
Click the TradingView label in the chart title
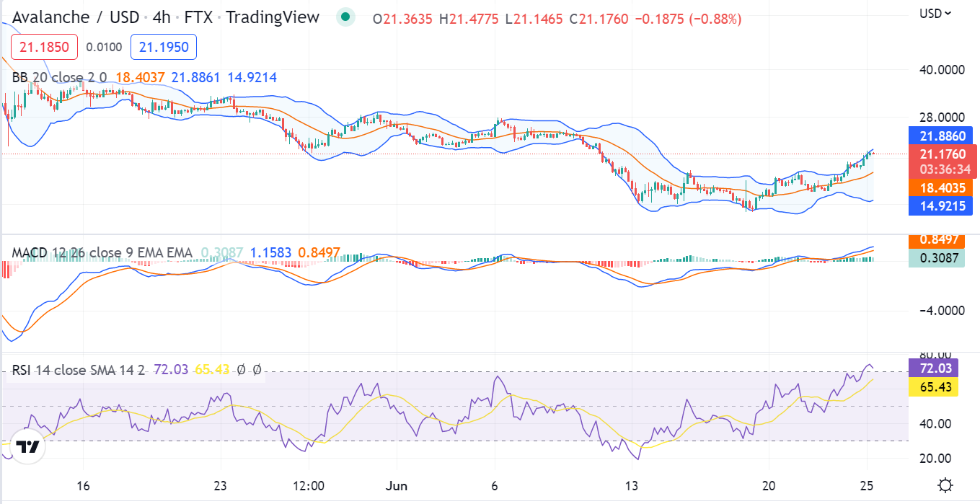pos(273,17)
